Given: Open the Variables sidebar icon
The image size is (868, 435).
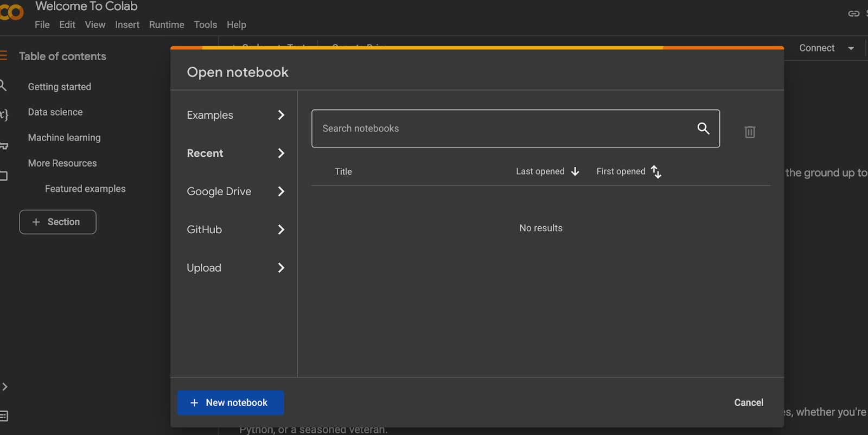Looking at the screenshot, I should point(4,114).
